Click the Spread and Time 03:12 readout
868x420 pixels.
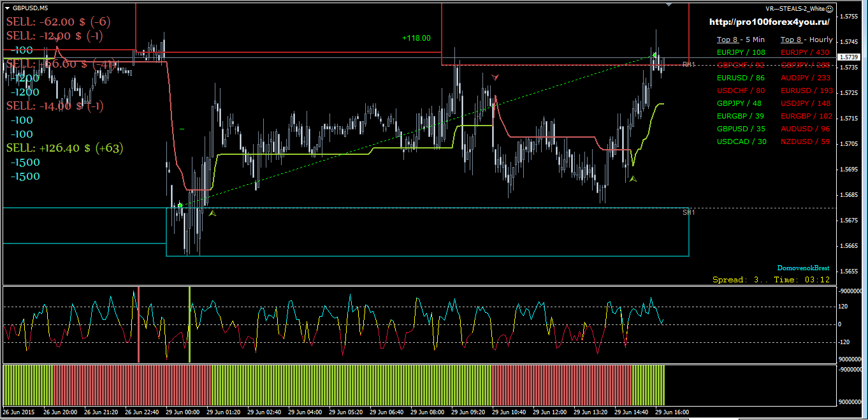[x=771, y=279]
